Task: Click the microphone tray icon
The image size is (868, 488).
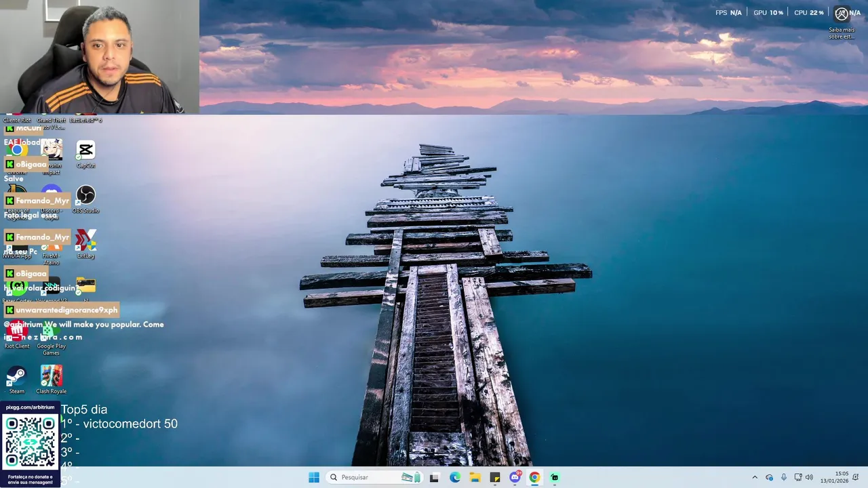Action: 784,477
